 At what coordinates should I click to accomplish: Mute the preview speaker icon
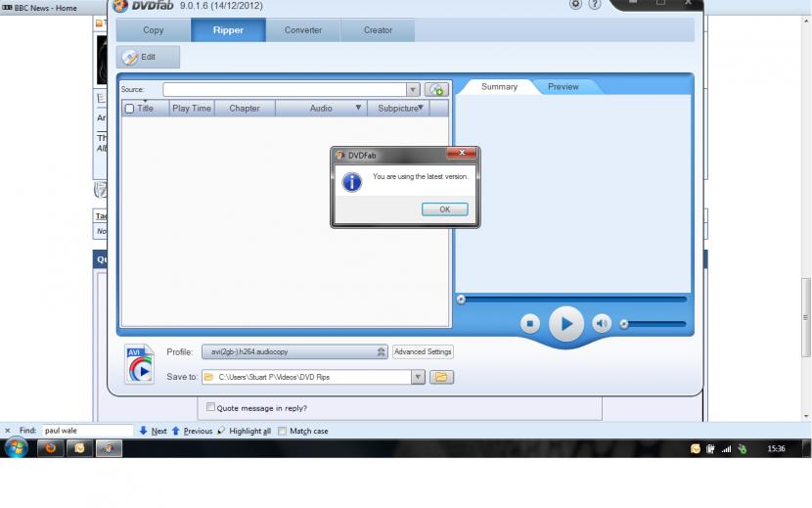(602, 324)
